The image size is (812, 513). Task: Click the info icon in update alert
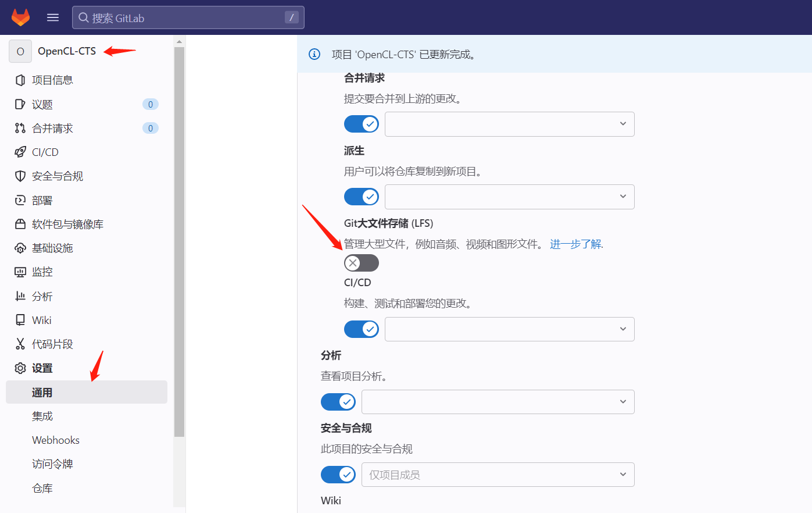(x=314, y=54)
